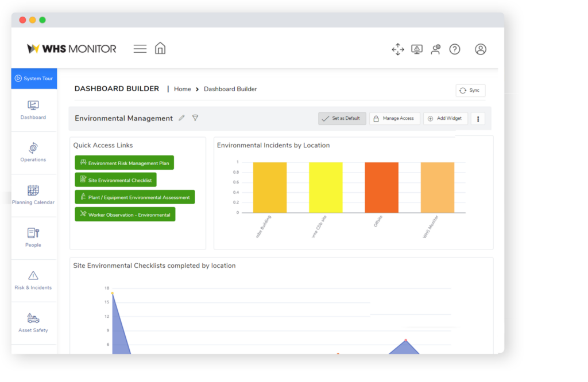The height and width of the screenshot is (382, 588).
Task: Toggle Set as Default for dashboard
Action: point(342,119)
